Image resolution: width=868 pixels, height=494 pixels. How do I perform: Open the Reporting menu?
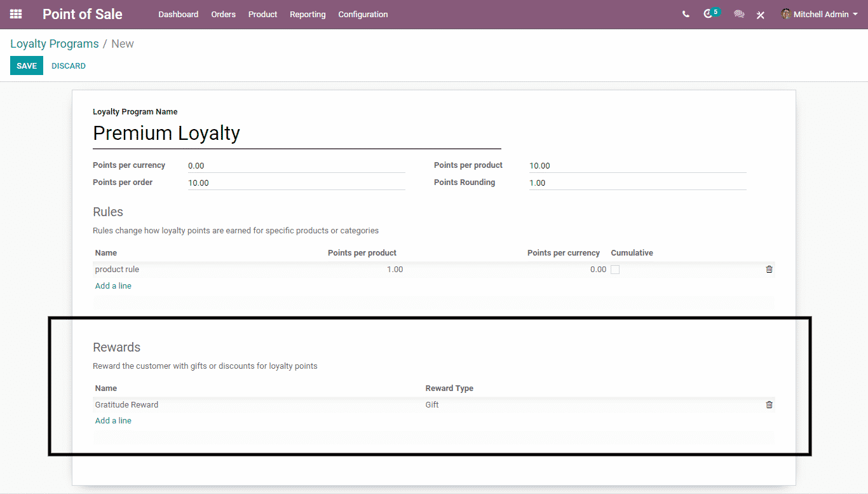(308, 14)
